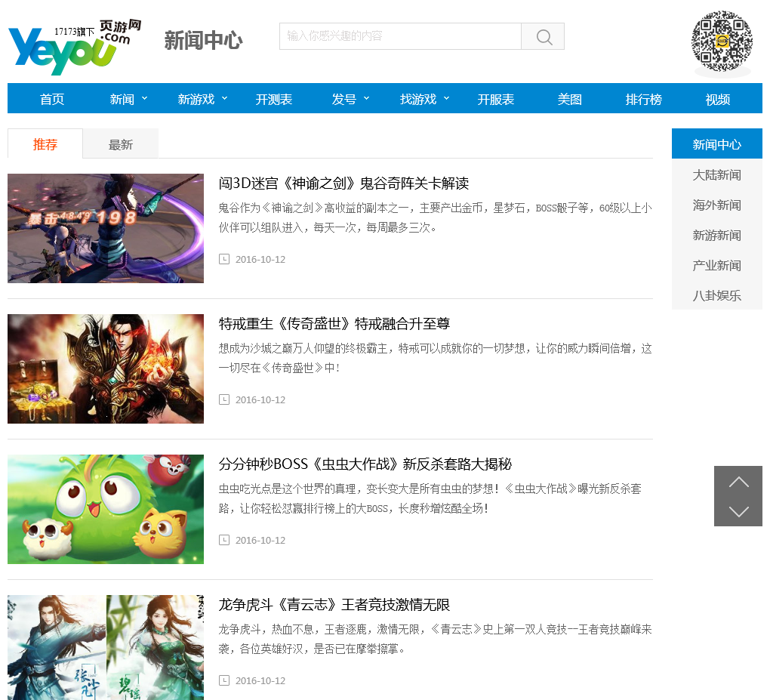Click the 传奇盛世 article thumbnail

pyautogui.click(x=106, y=369)
